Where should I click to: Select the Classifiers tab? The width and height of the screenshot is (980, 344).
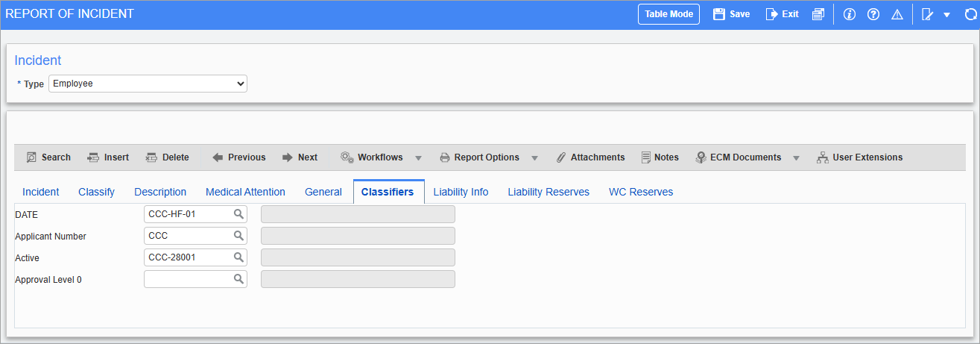pos(388,192)
